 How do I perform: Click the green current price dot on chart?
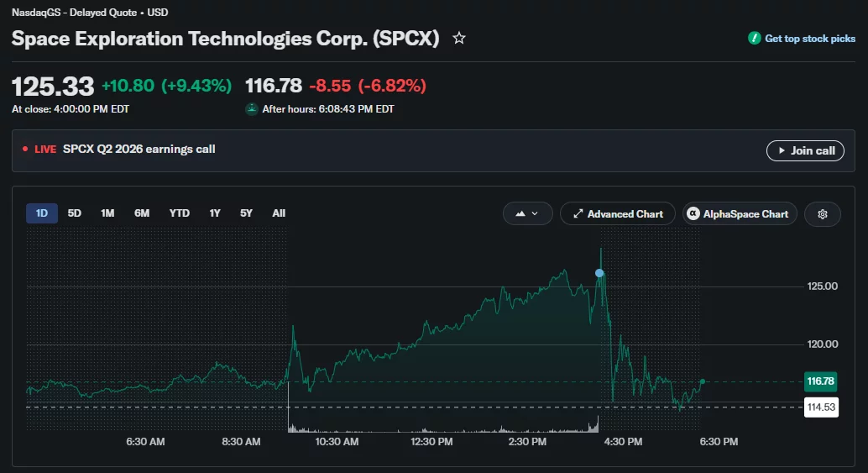pos(703,381)
